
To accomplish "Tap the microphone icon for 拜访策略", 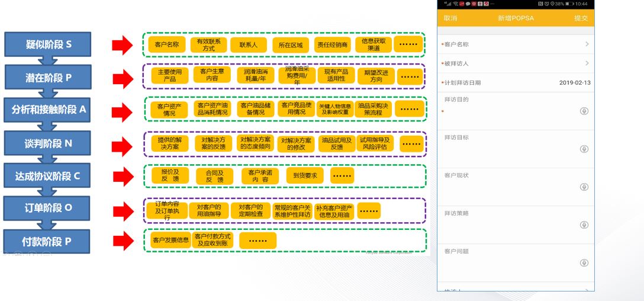I will pos(584,225).
